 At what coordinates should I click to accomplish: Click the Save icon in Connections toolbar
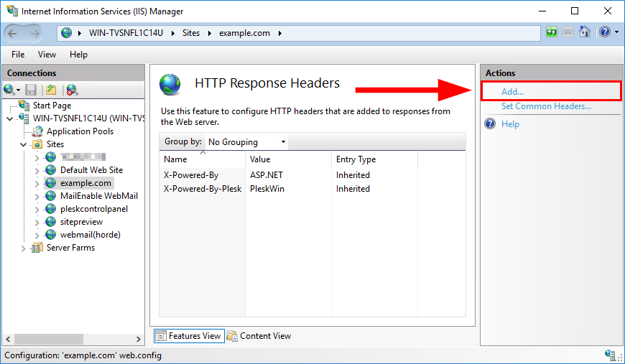click(x=31, y=90)
